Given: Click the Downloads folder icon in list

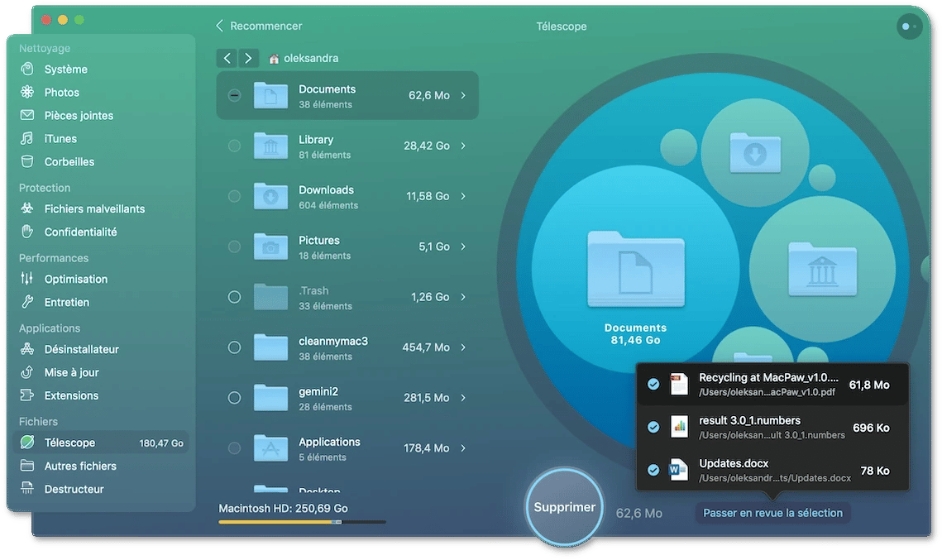Looking at the screenshot, I should [270, 196].
